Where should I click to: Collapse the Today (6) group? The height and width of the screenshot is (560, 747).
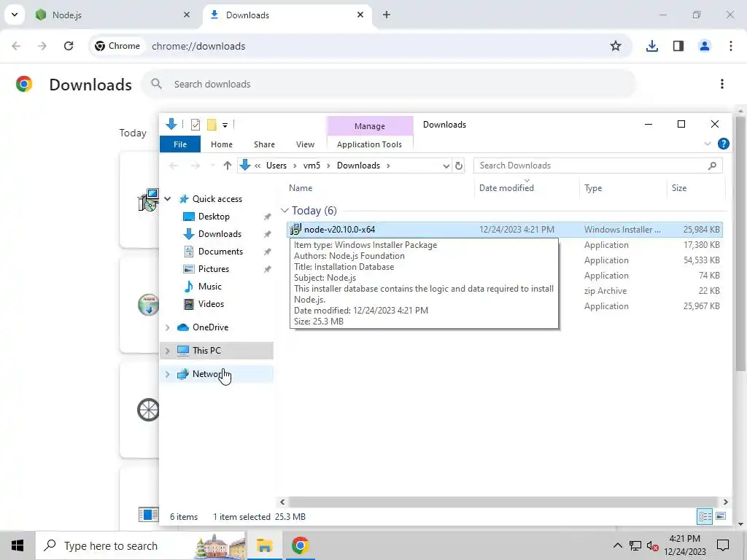[x=285, y=211]
